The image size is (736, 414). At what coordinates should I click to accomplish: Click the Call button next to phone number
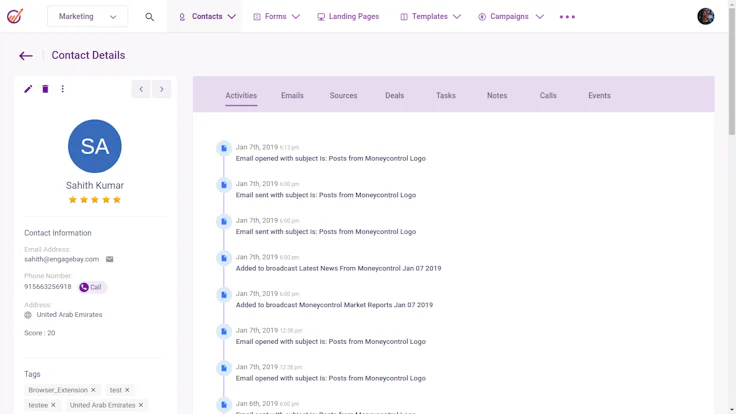92,287
